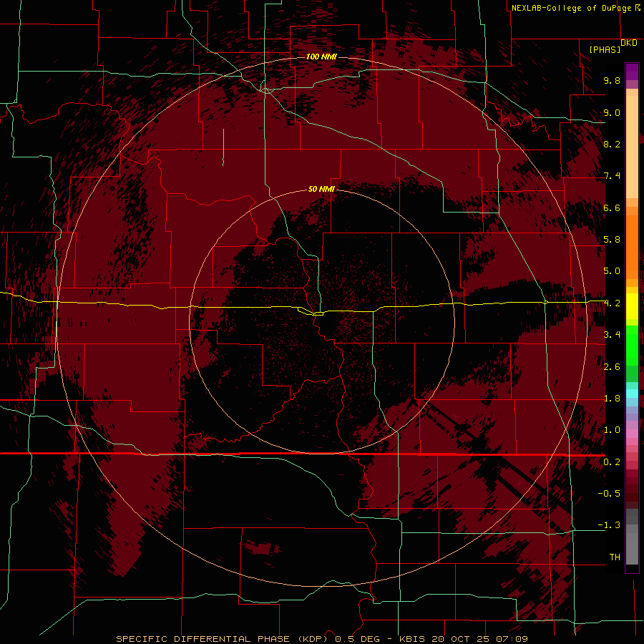Click the yellow color bar segment
The width and height of the screenshot is (644, 644).
pyautogui.click(x=632, y=306)
